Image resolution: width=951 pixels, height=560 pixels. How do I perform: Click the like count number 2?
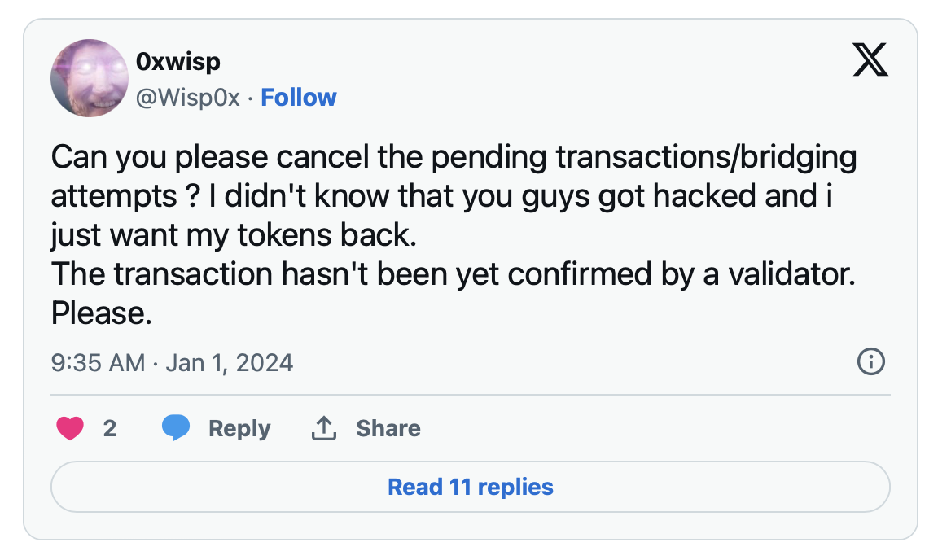110,428
